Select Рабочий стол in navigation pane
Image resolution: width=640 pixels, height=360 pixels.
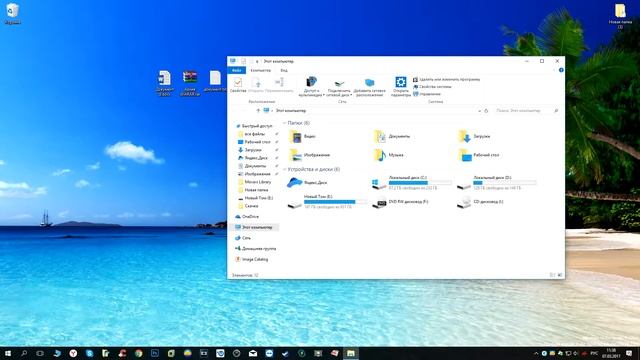click(x=254, y=142)
